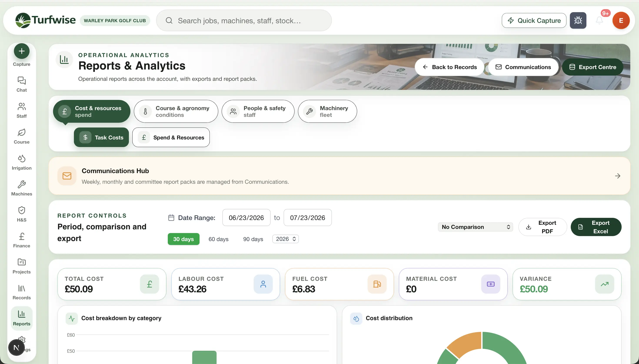
Task: Open user avatar E menu
Action: pyautogui.click(x=621, y=20)
